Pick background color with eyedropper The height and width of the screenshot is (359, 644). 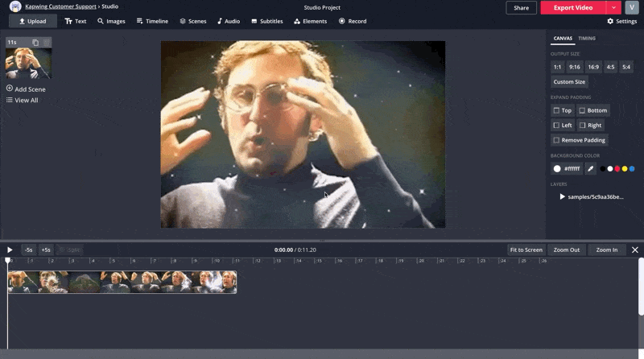coord(590,169)
